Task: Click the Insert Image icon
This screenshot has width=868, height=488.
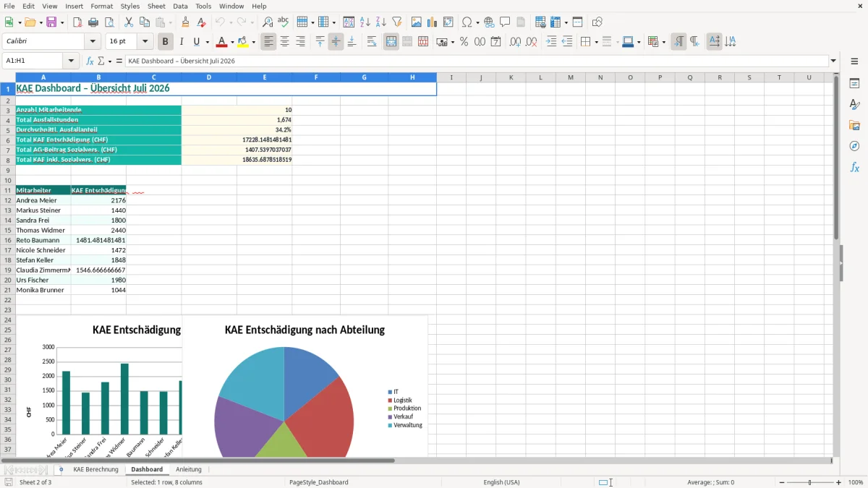Action: point(417,22)
